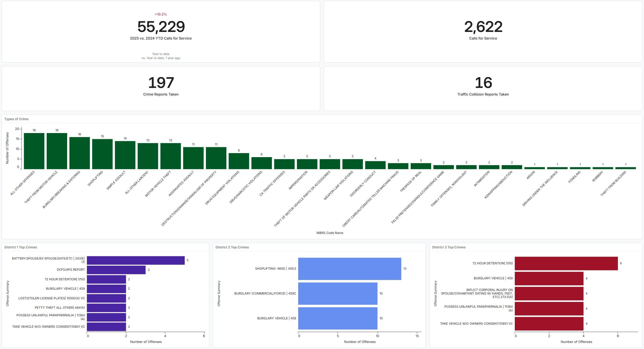Click the 2,622 Calls for Service metric
Image resolution: width=644 pixels, height=349 pixels.
(x=483, y=27)
